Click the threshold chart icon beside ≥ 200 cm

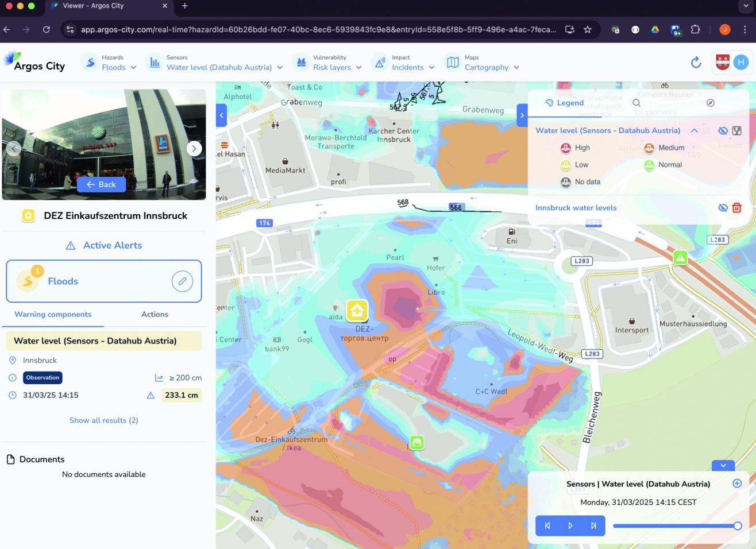tap(159, 378)
